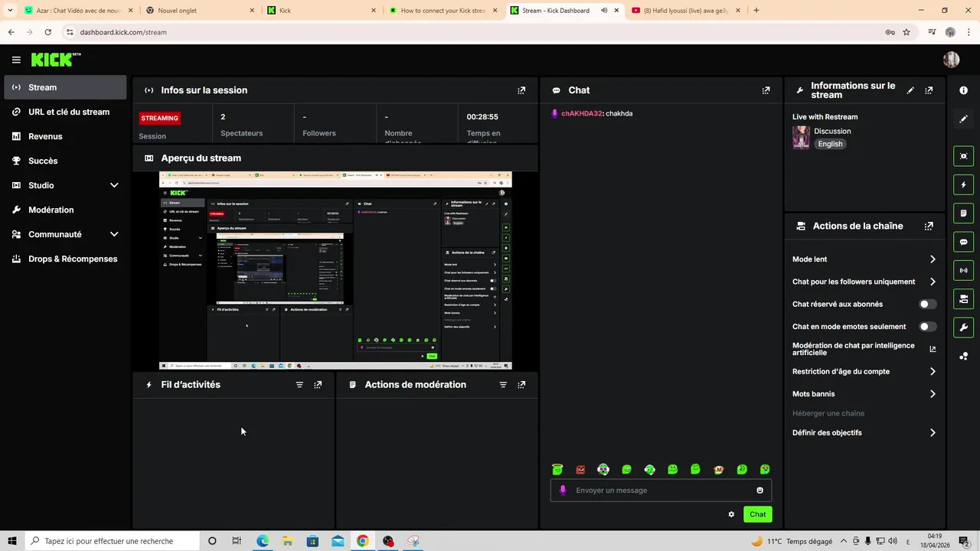This screenshot has height=551, width=980.
Task: Open Définir des objectifs settings
Action: (864, 432)
